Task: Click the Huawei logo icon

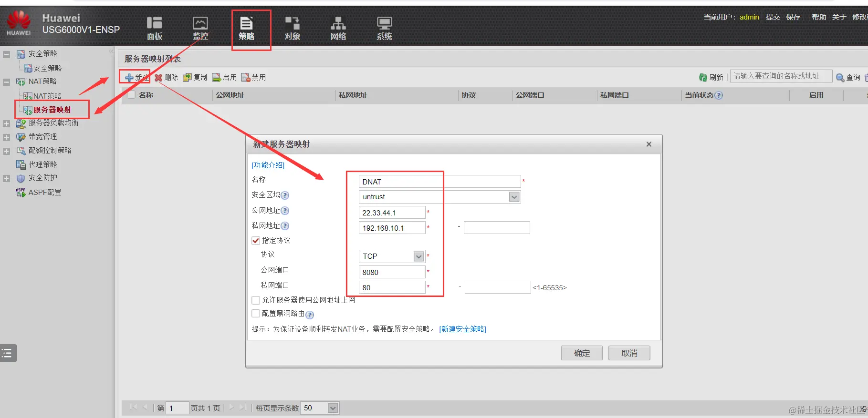Action: tap(19, 23)
